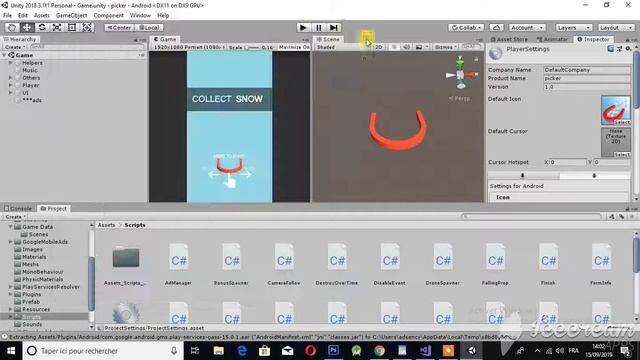Viewport: 640px width, 360px height.
Task: Select CameraFollow script file
Action: coord(284,263)
